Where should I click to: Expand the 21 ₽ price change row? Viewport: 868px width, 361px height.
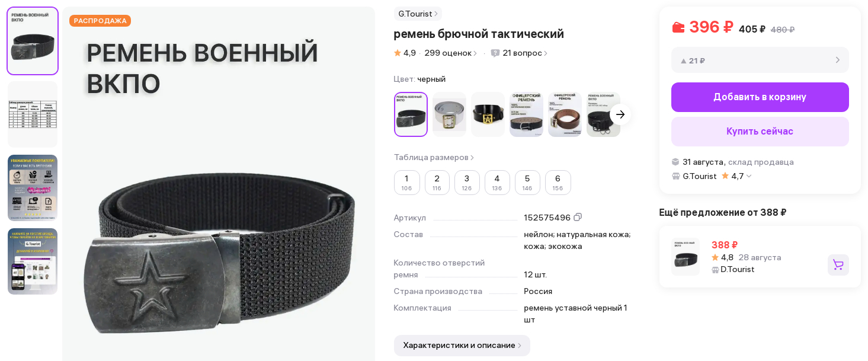[760, 60]
